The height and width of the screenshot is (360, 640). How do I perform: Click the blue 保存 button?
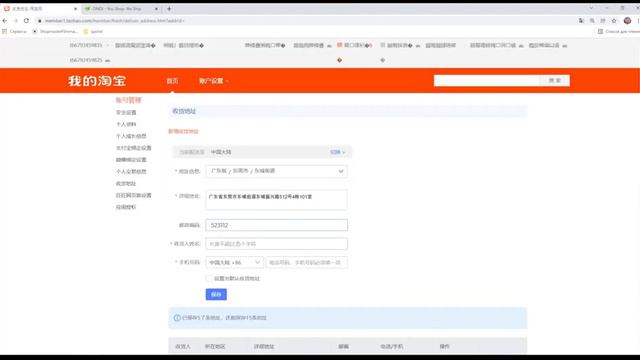(216, 294)
